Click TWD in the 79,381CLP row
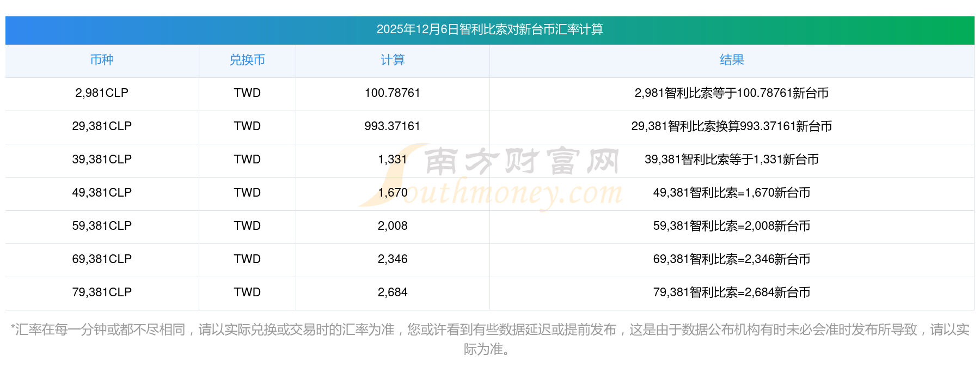 click(247, 292)
